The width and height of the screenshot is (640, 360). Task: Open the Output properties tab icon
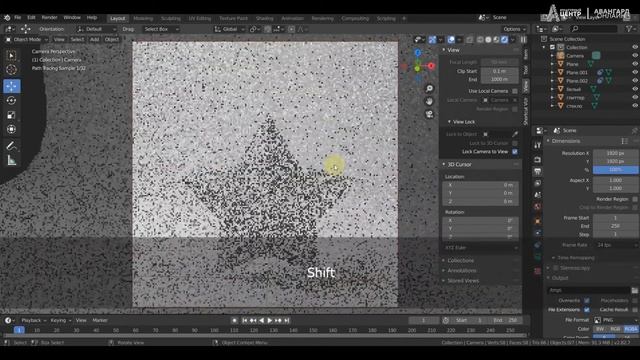pos(537,171)
